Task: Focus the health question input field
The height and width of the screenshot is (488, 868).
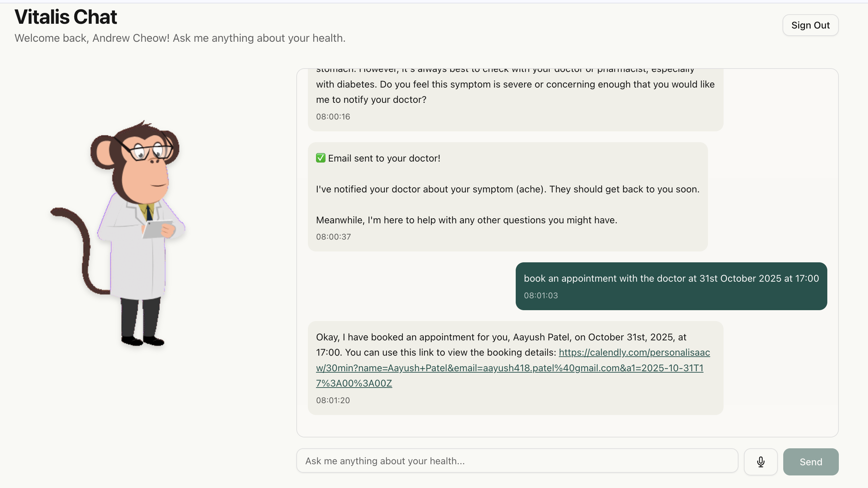Action: coord(517,461)
